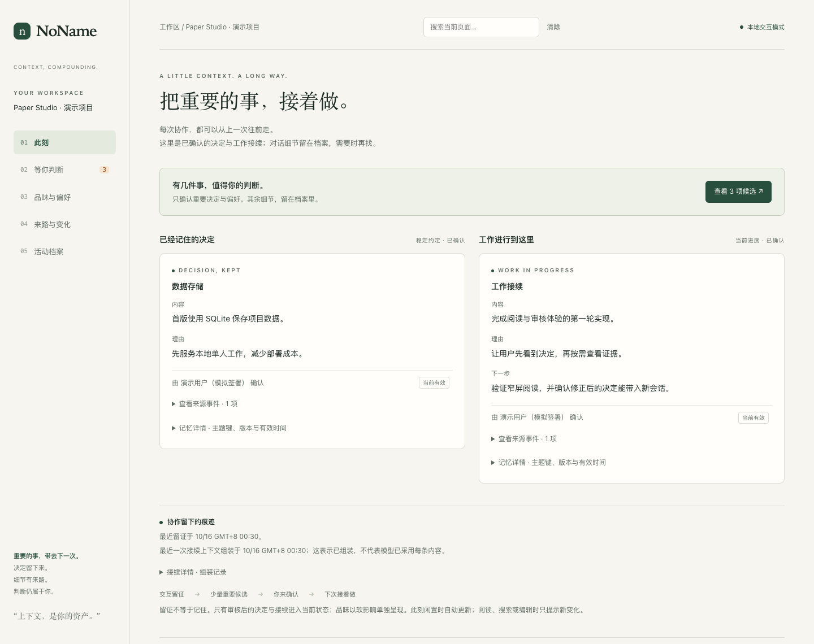Screen dimensions: 814x644
Task: Click 清除 next to the search box
Action: (553, 27)
